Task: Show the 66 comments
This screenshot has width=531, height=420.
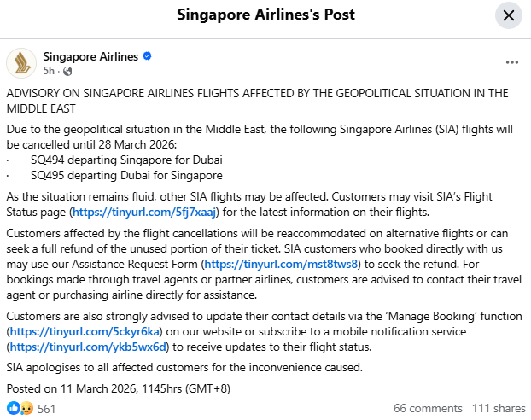Action: click(427, 409)
